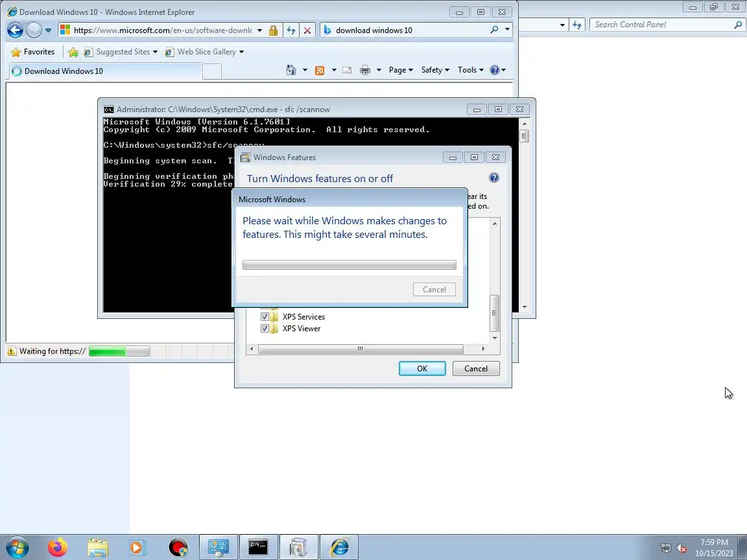Click Cancel in Windows Features dialog
The image size is (747, 560).
pyautogui.click(x=476, y=369)
